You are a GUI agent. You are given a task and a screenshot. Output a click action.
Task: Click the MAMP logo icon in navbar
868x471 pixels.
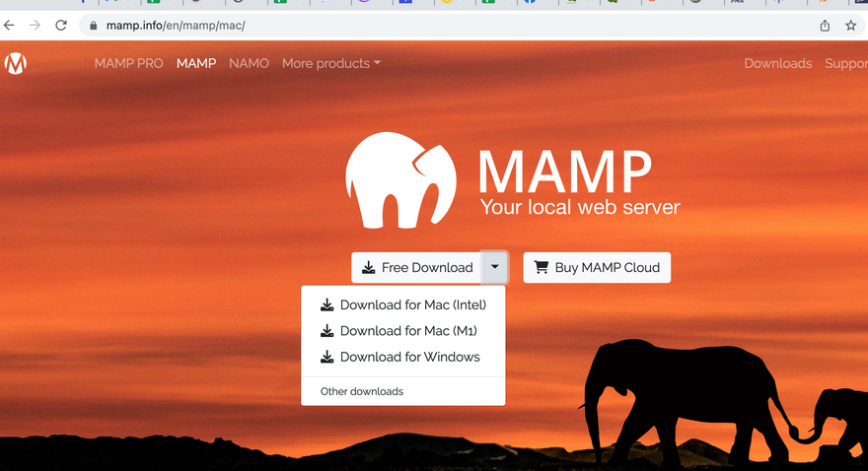tap(15, 64)
